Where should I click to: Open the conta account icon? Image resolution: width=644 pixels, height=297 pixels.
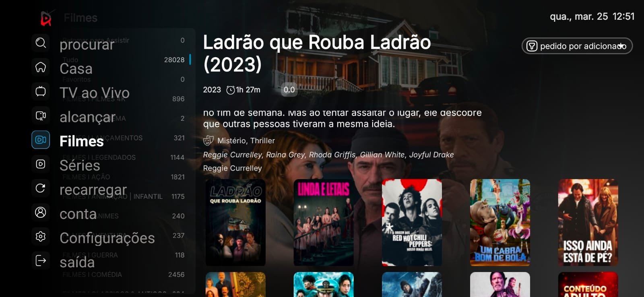(x=41, y=212)
